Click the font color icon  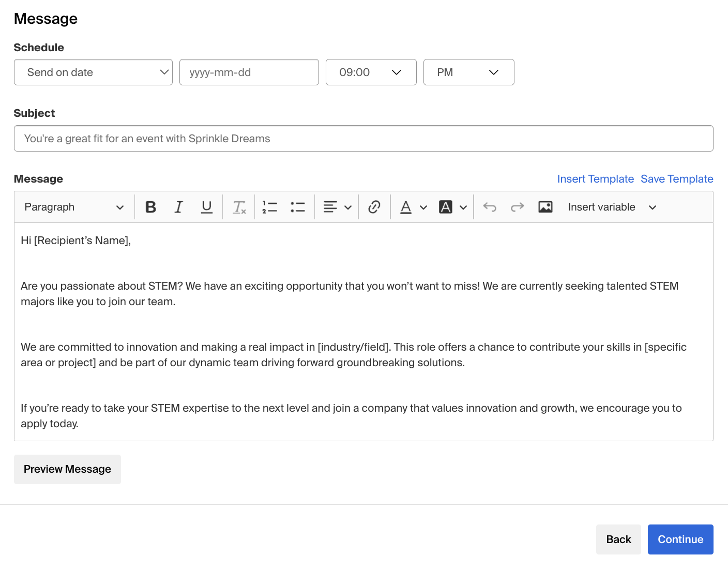click(x=406, y=207)
